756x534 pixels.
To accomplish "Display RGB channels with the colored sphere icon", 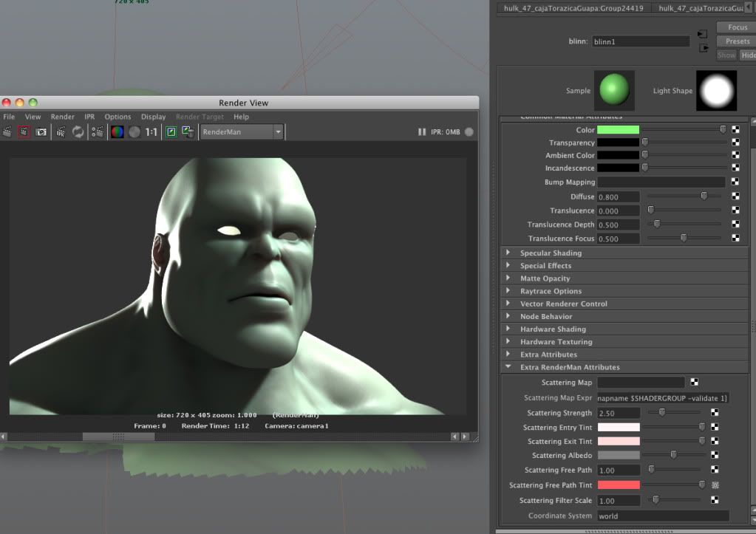I will [x=118, y=132].
